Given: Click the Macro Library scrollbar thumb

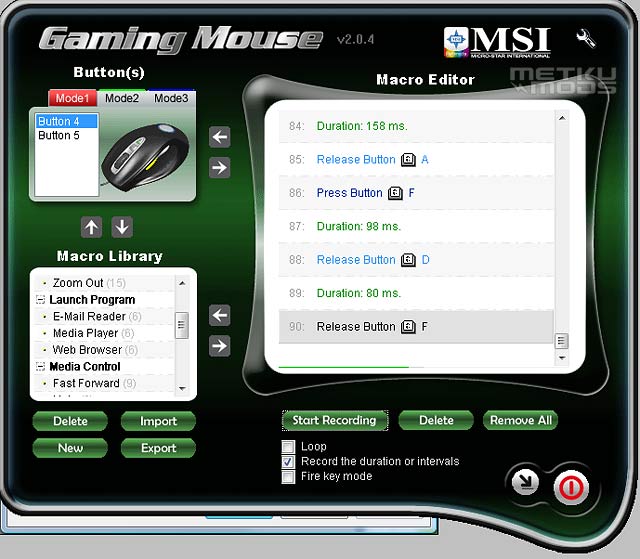Looking at the screenshot, I should click(x=182, y=325).
